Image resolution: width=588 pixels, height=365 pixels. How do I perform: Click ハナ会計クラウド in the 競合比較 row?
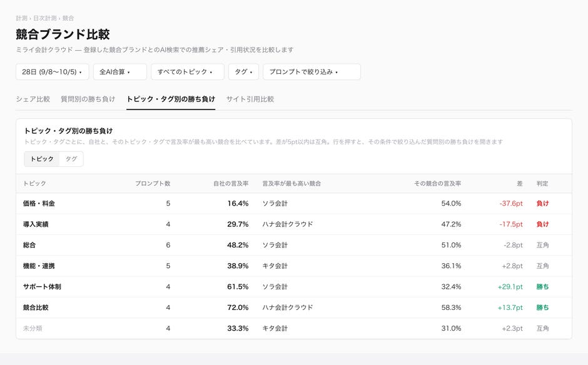point(288,307)
